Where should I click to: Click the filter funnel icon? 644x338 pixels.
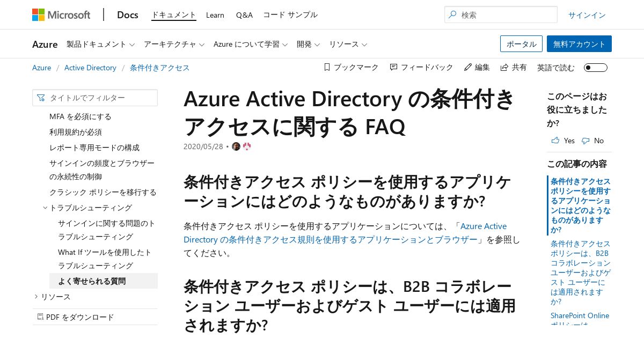(41, 98)
